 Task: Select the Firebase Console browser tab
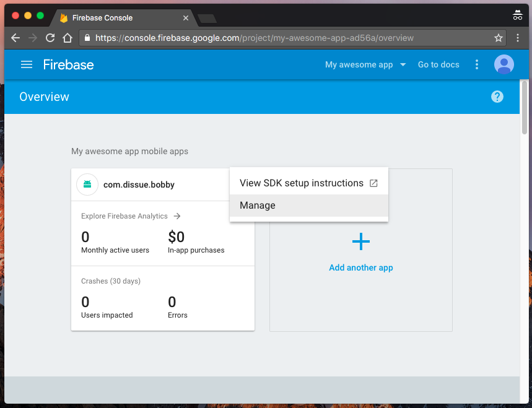(124, 18)
